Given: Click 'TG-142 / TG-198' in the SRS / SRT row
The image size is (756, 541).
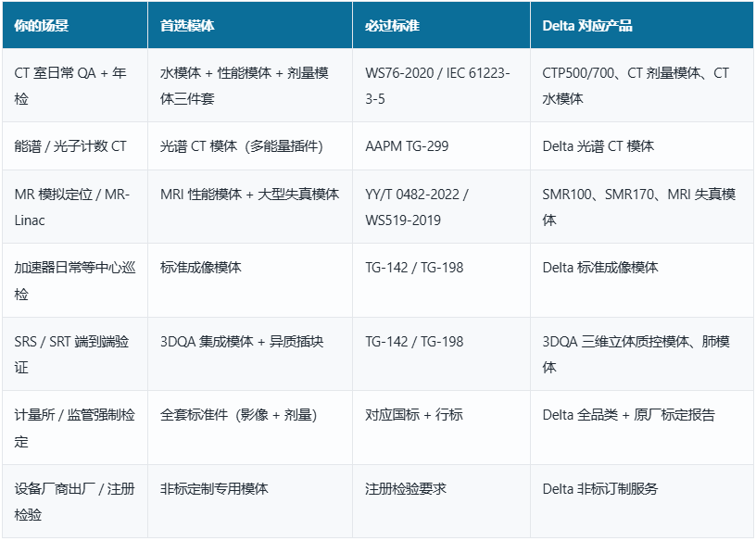Looking at the screenshot, I should [x=441, y=354].
